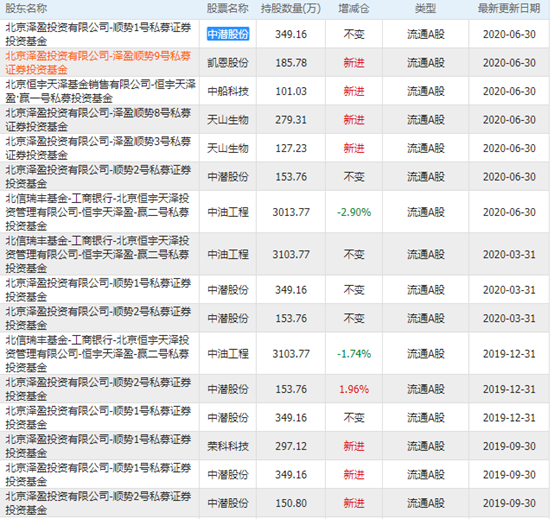Click 新进 in the 荣科科技 row

pos(354,446)
